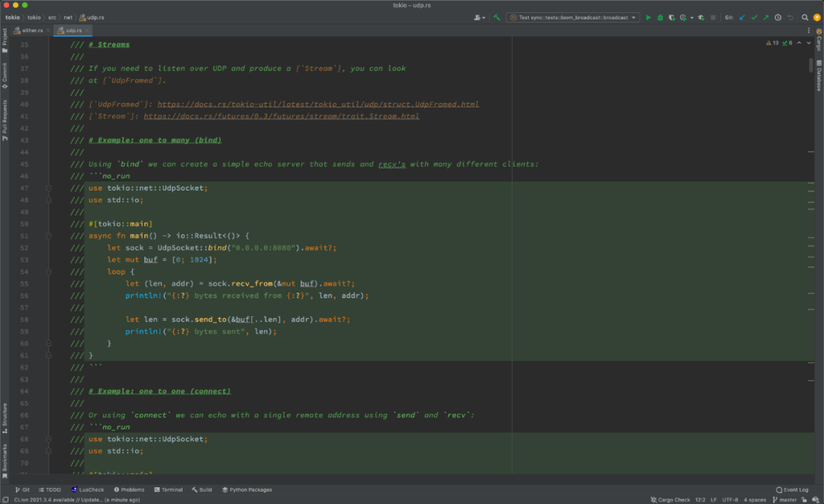Open Git branch master widget
The width and height of the screenshot is (824, 504).
pyautogui.click(x=784, y=499)
